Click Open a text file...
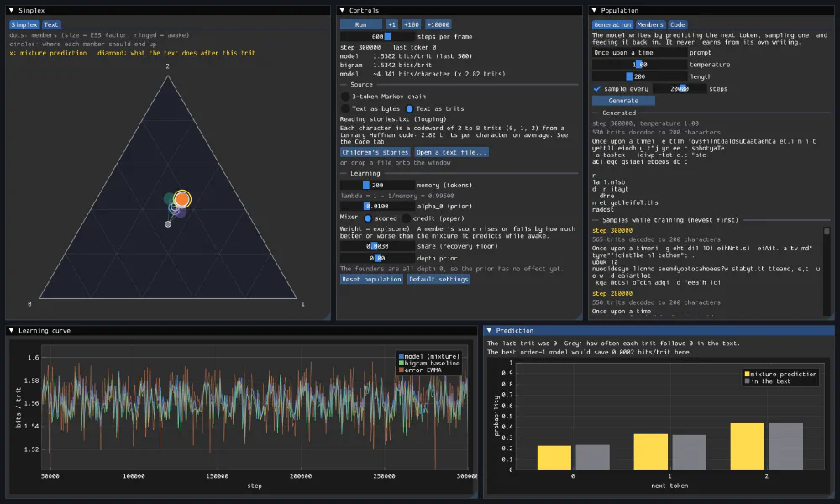This screenshot has height=504, width=840. pos(452,152)
